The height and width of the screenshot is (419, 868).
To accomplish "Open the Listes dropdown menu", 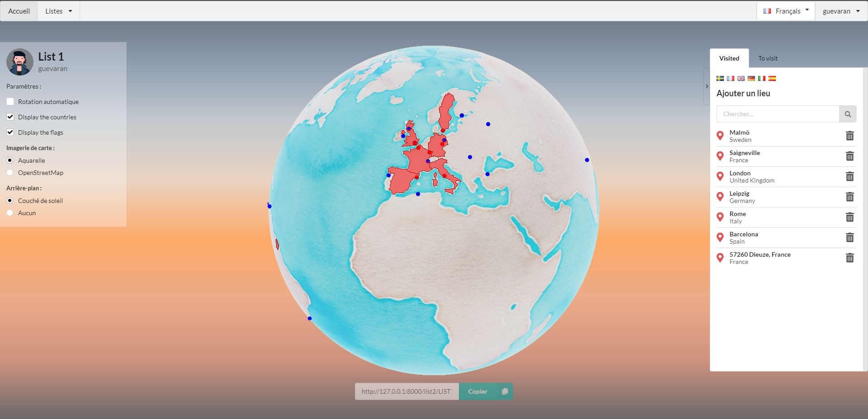I will 58,11.
